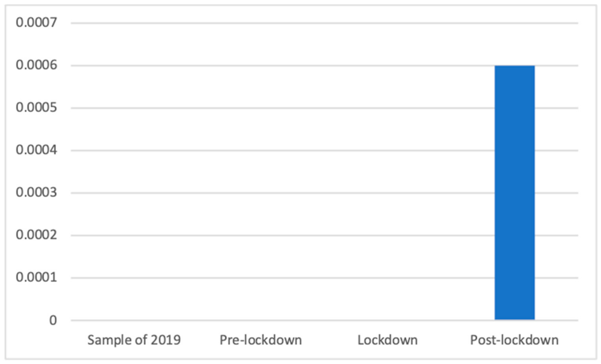Select the gridline at 0.0003

(x=324, y=193)
